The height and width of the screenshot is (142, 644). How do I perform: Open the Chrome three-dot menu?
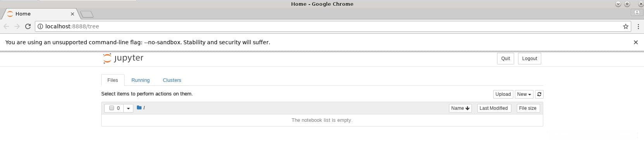(x=638, y=26)
